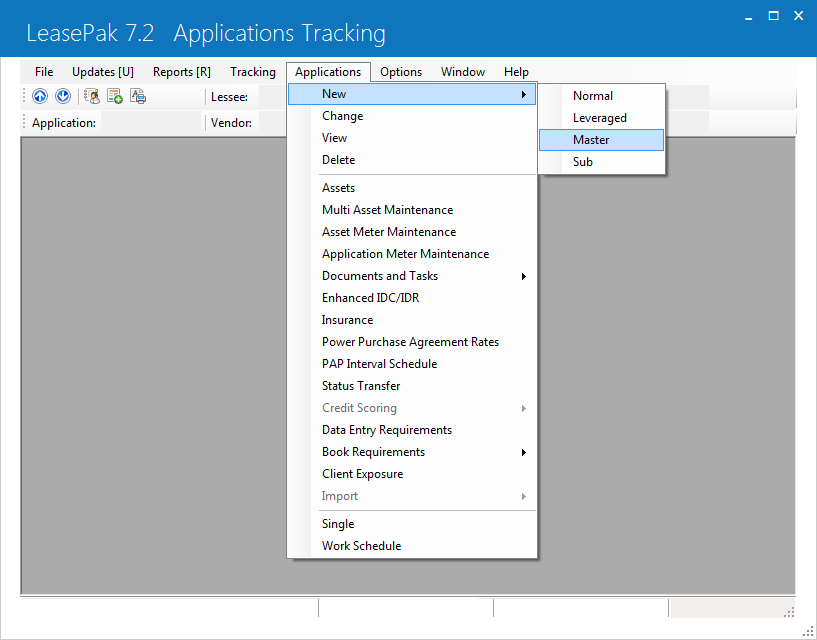Select Insurance menu entry
This screenshot has width=817, height=640.
[412, 320]
